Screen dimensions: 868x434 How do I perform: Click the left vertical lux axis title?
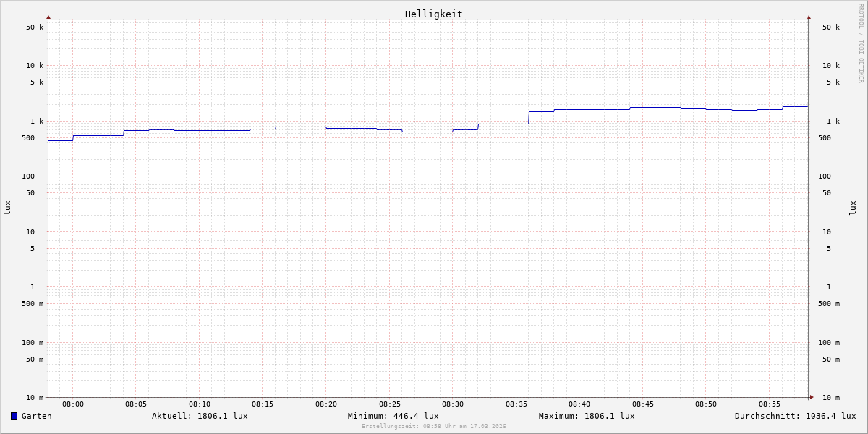click(7, 208)
